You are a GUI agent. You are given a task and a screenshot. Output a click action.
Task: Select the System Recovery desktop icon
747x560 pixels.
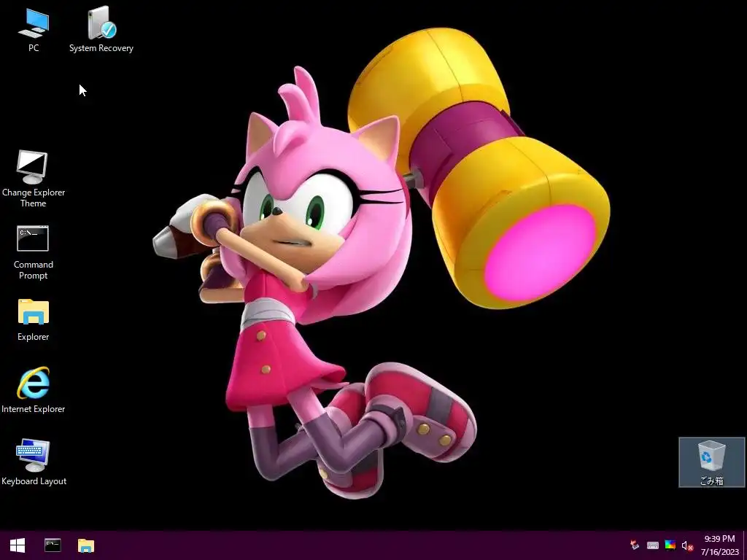pyautogui.click(x=101, y=30)
